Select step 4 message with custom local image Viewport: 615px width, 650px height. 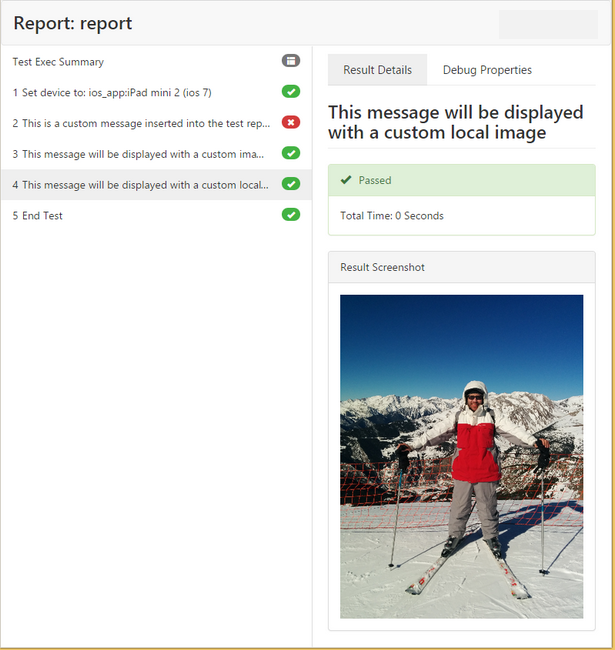[140, 185]
